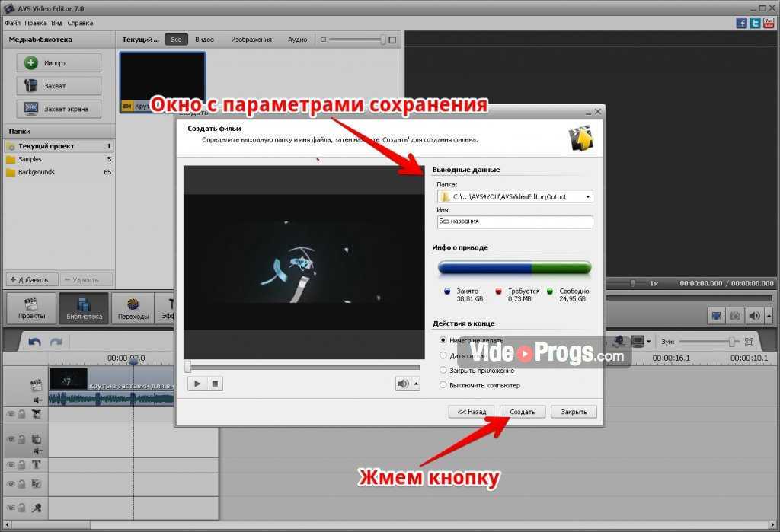Image resolution: width=780 pixels, height=532 pixels.
Task: Click Play button in the create-film dialog
Action: click(x=197, y=384)
